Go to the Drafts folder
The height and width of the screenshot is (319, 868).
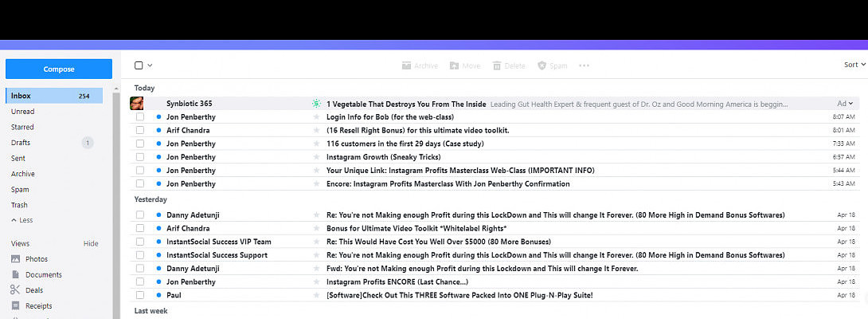22,143
